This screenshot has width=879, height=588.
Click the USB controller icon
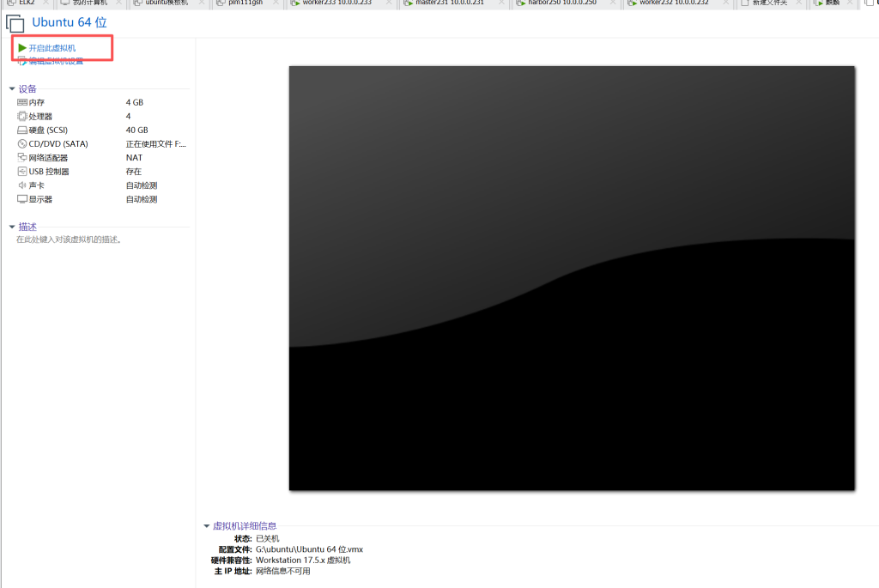click(22, 172)
